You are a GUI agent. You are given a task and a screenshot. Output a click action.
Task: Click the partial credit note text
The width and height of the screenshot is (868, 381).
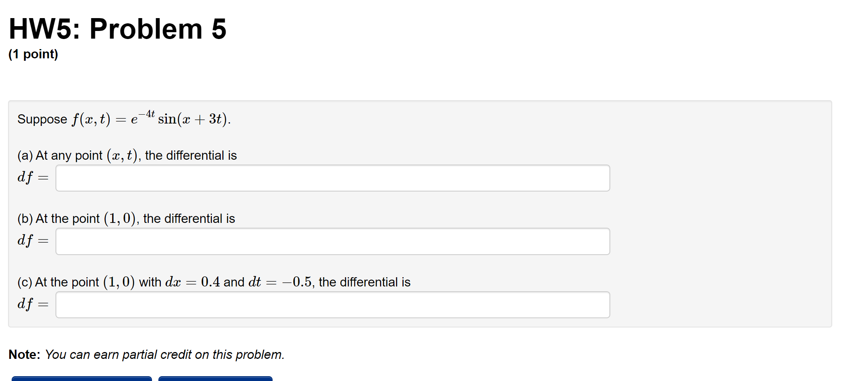click(x=146, y=354)
